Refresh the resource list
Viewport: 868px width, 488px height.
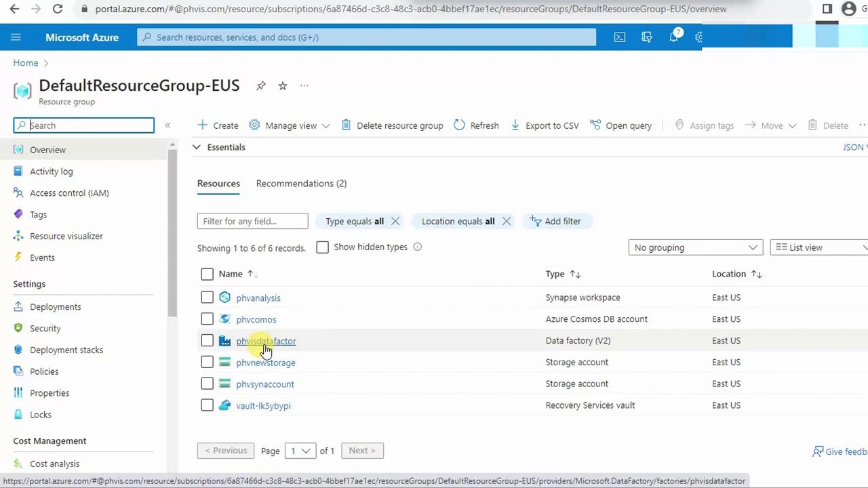[476, 125]
